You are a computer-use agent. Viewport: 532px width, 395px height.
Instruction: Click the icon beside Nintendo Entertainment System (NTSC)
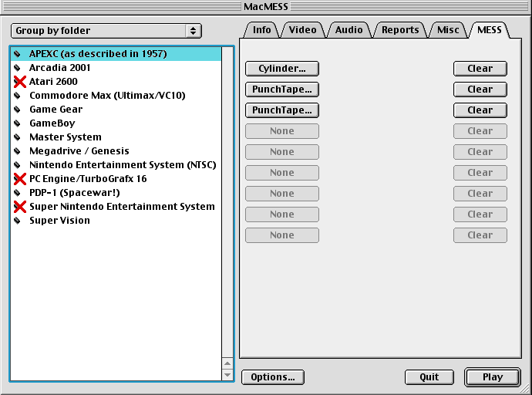point(17,165)
